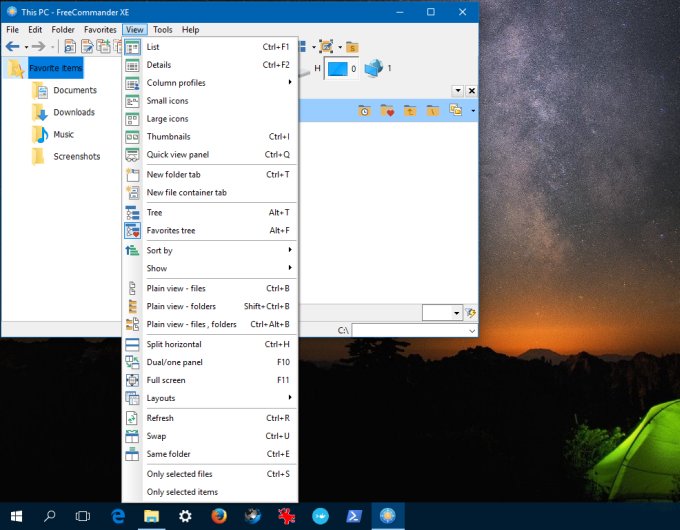
Task: Select the Screenshots folder in favorites tree
Action: point(76,157)
